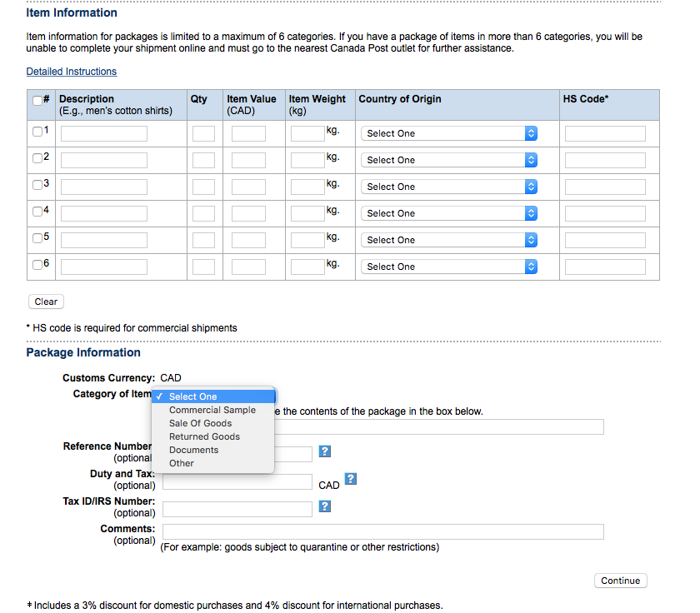Click Item Value field in row 1
The image size is (700, 613).
point(248,133)
